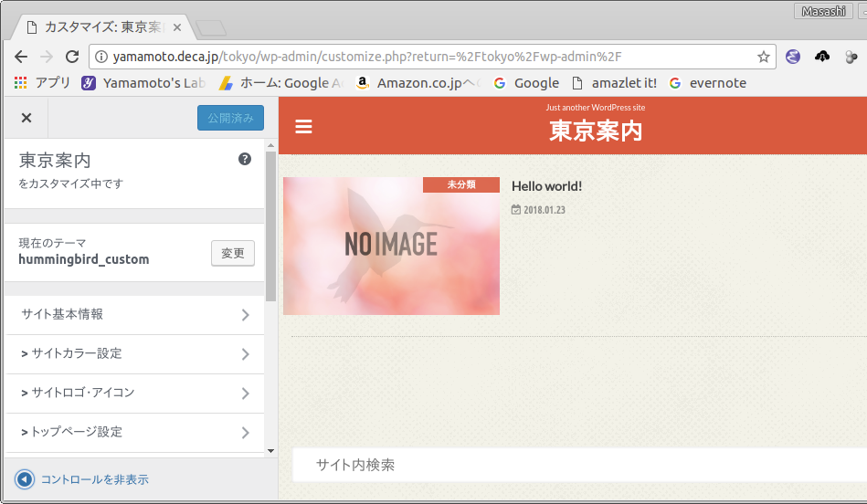The image size is (867, 504).
Task: Click the Masashi profile button
Action: tap(824, 11)
